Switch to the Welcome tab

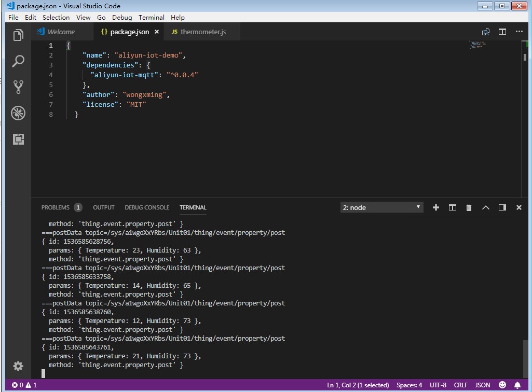click(61, 32)
